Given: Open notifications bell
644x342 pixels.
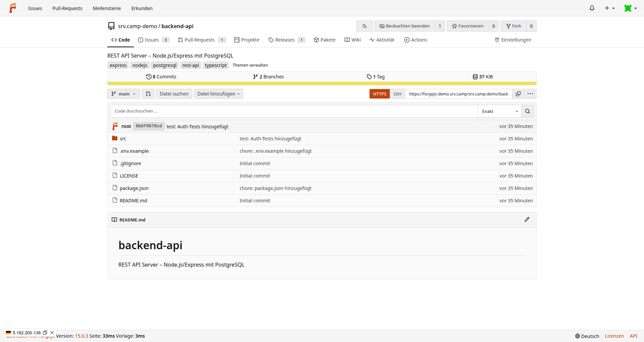Looking at the screenshot, I should (592, 8).
